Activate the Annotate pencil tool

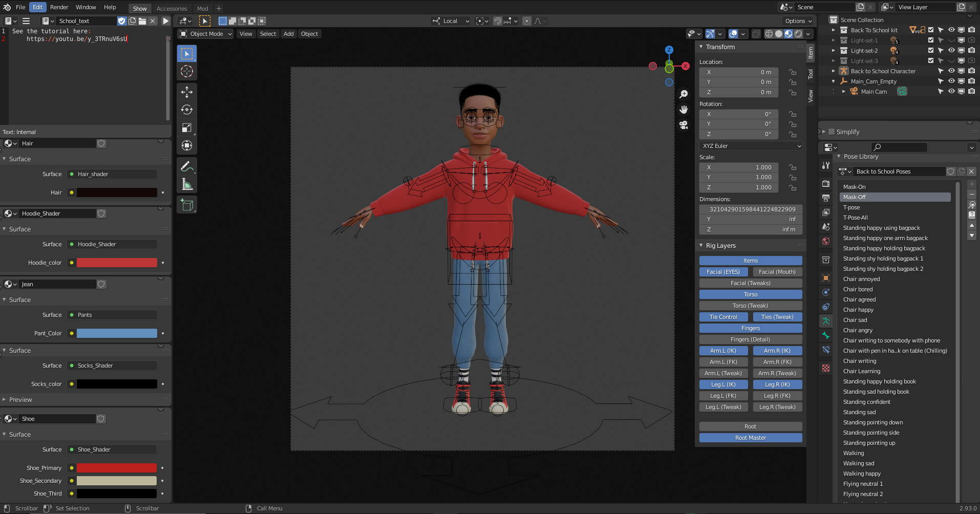187,166
